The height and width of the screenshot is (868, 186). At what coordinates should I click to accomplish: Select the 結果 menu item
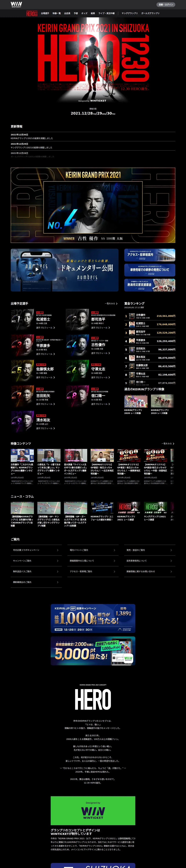click(x=93, y=13)
